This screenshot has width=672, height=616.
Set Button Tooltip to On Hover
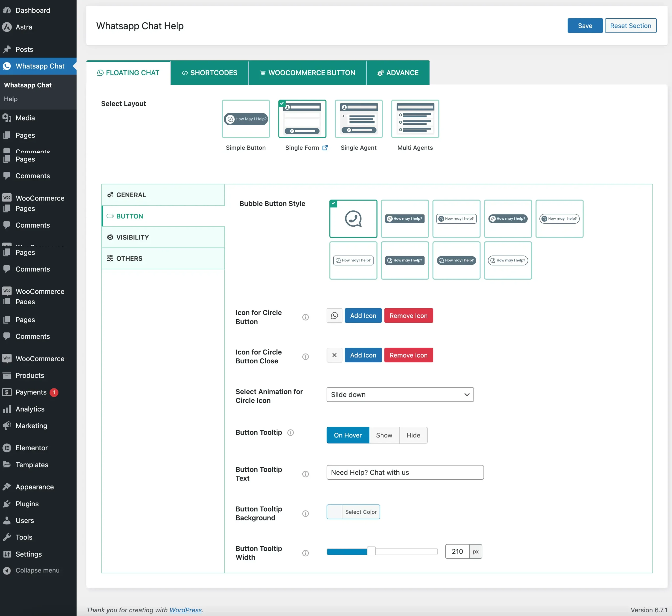tap(348, 435)
